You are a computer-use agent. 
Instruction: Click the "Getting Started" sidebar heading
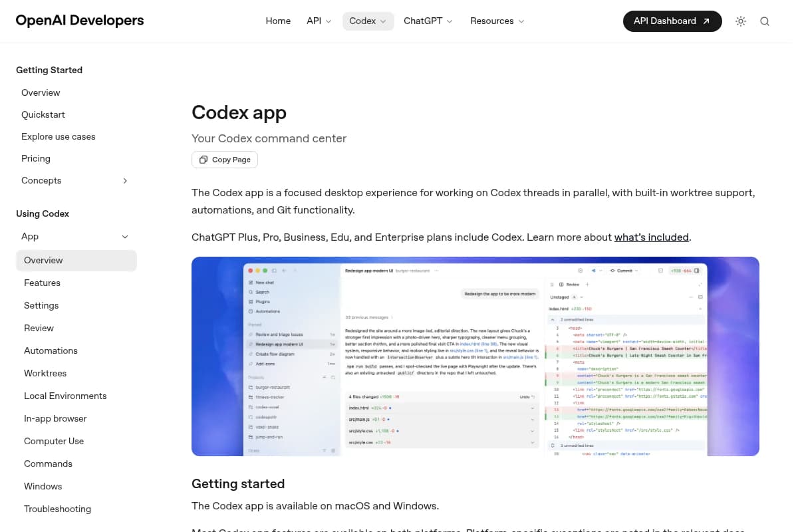click(49, 70)
